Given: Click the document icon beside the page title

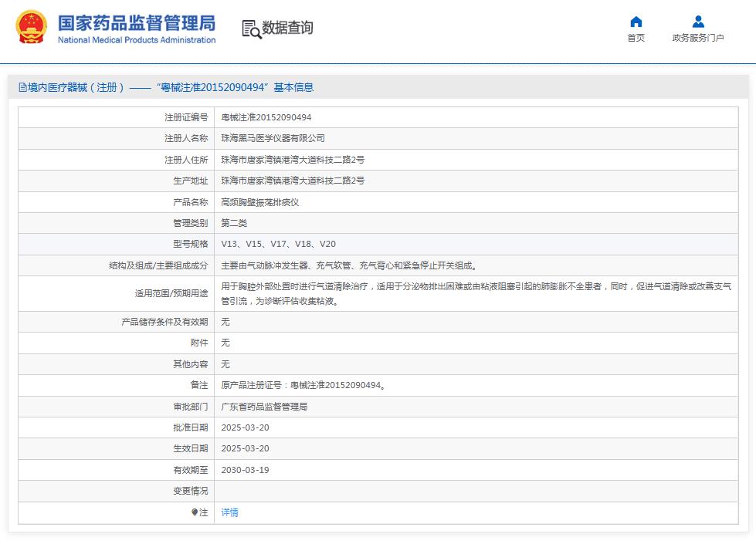Looking at the screenshot, I should [x=22, y=88].
